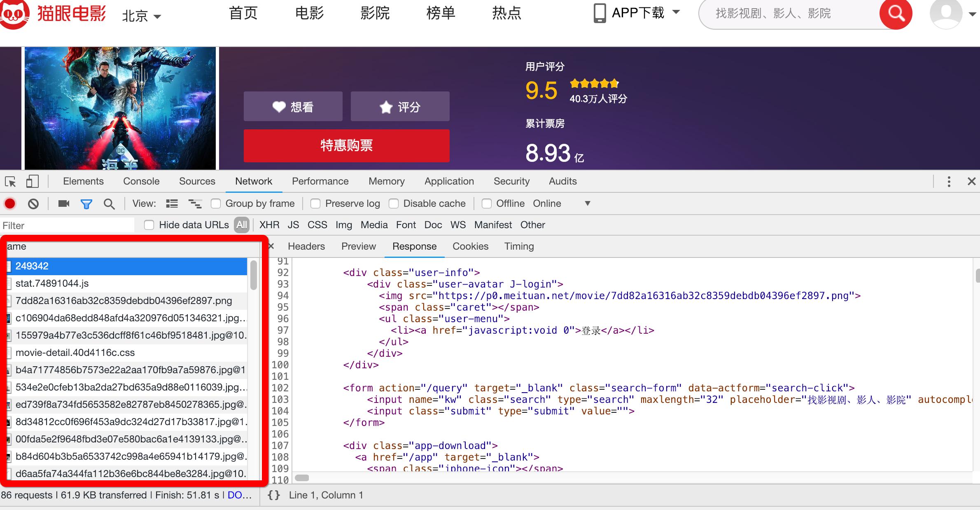
Task: Toggle the network filter (funnel icon)
Action: click(86, 204)
